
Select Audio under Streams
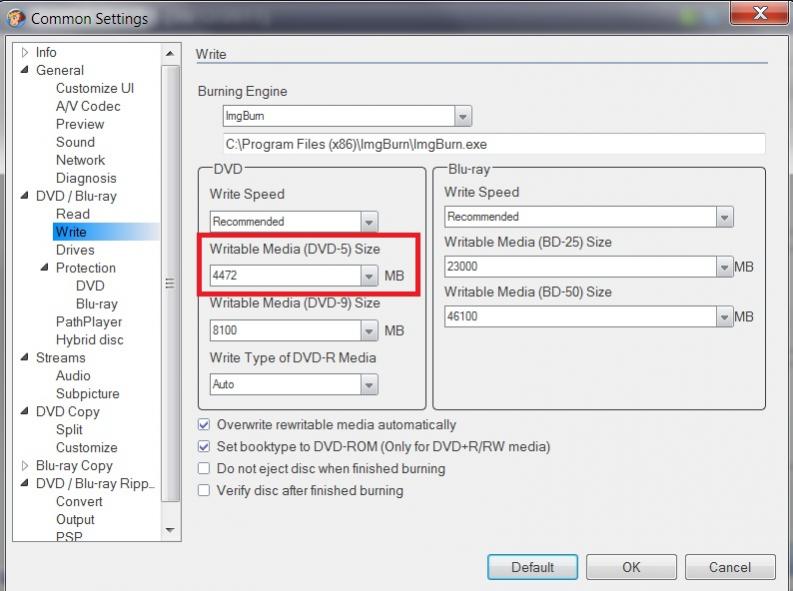pyautogui.click(x=73, y=376)
